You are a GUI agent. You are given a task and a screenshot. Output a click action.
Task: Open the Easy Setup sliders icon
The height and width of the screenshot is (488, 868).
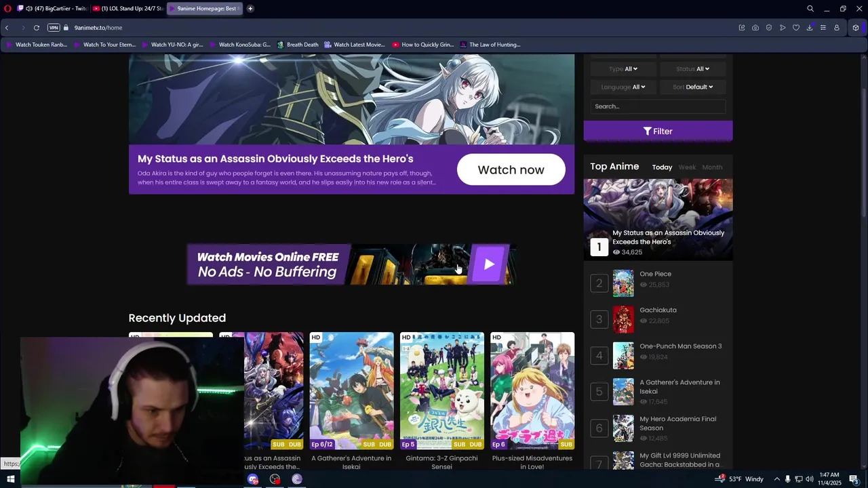(823, 28)
